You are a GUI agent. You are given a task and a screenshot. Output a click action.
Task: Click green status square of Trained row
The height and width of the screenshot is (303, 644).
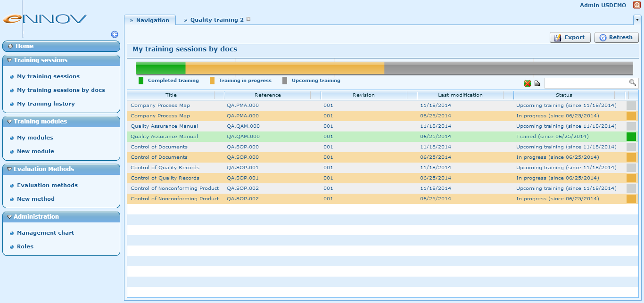click(631, 137)
